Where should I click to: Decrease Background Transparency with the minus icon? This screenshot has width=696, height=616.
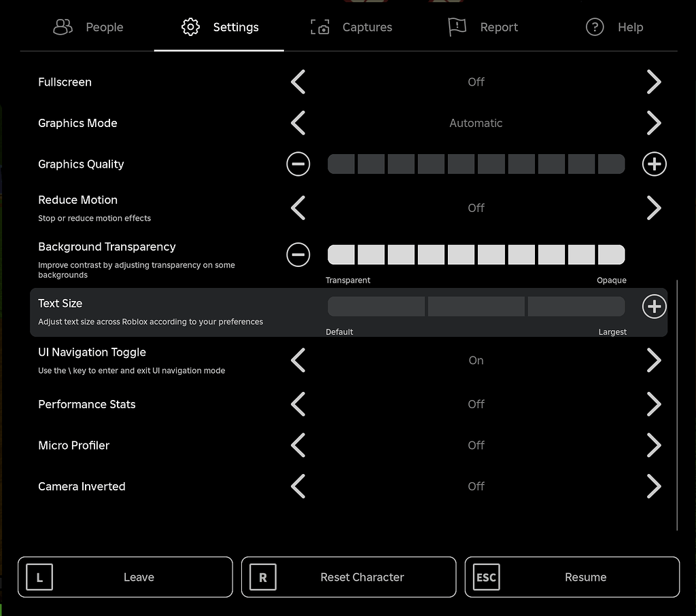[298, 255]
